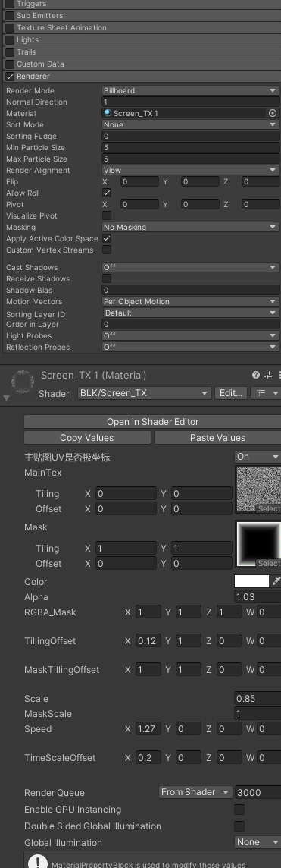Open the Cast Shadows dropdown
The width and height of the screenshot is (281, 868).
pyautogui.click(x=190, y=267)
